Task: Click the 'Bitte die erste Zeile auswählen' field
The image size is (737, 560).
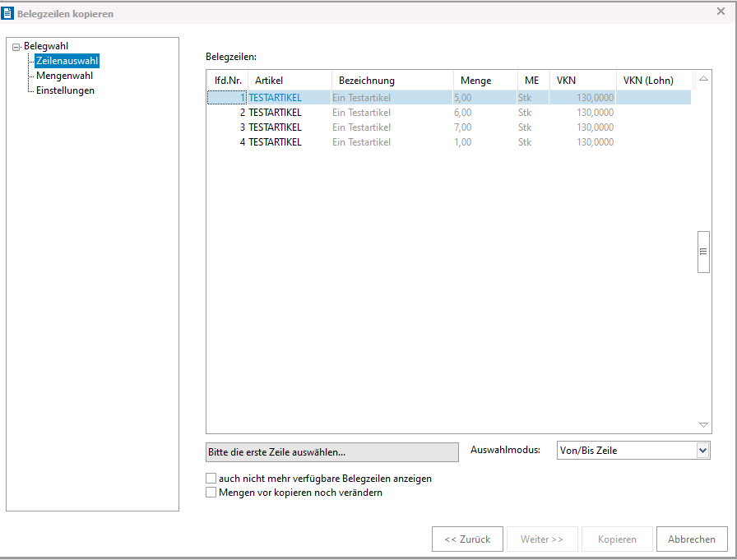Action: (x=331, y=452)
